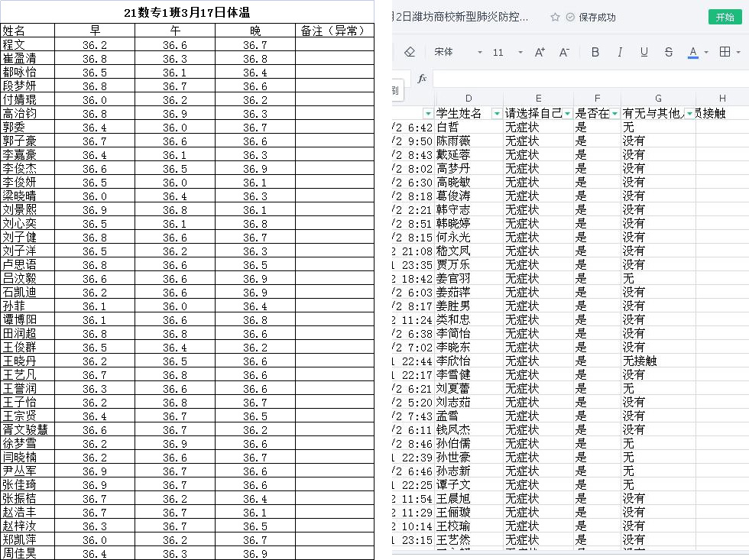This screenshot has width=749, height=560.
Task: Click the 早 column header in temperature table
Action: coord(95,31)
